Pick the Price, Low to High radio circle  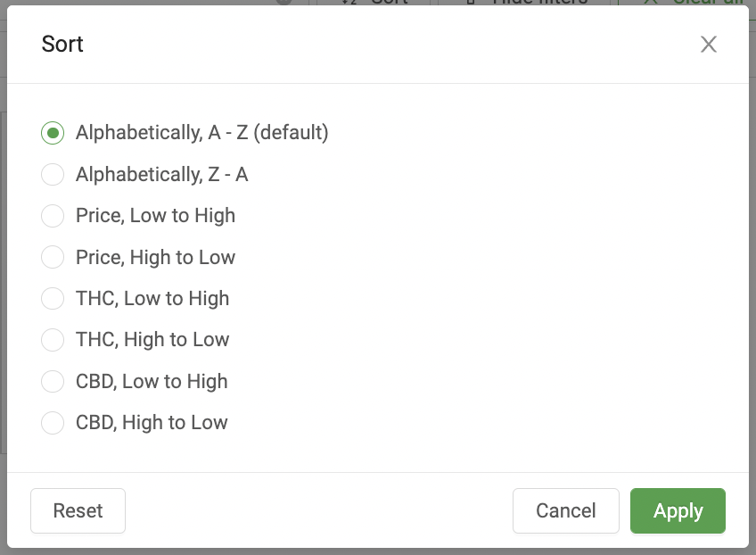pyautogui.click(x=53, y=216)
